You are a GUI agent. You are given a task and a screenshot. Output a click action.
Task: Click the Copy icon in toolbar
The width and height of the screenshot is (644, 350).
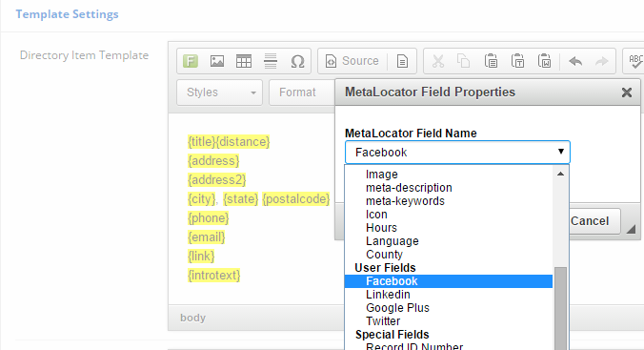[464, 61]
